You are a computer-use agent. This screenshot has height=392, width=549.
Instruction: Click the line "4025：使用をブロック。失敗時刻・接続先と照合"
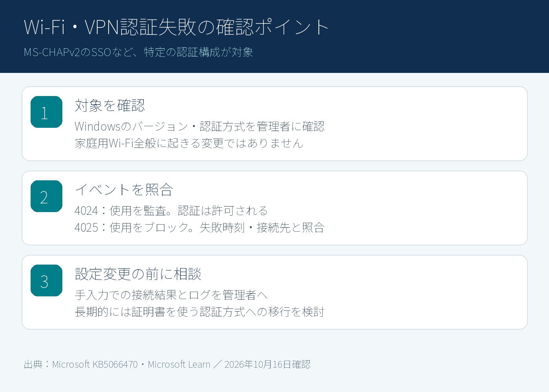[x=200, y=227]
